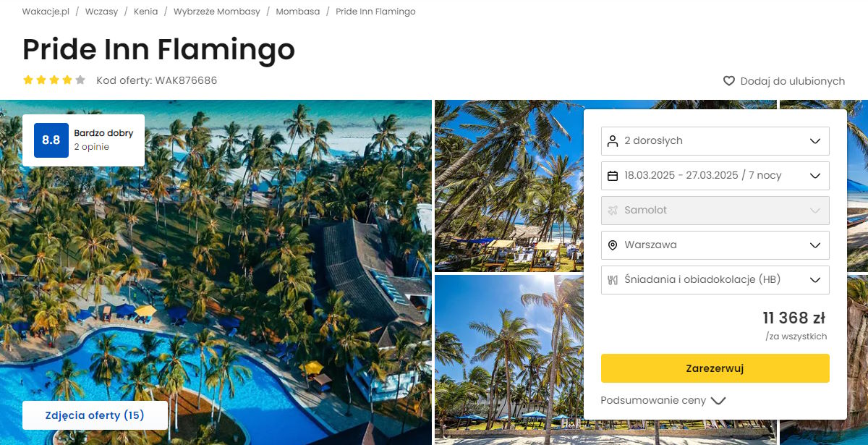This screenshot has width=868, height=445.
Task: Click the airplane icon in transport field
Action: [613, 210]
